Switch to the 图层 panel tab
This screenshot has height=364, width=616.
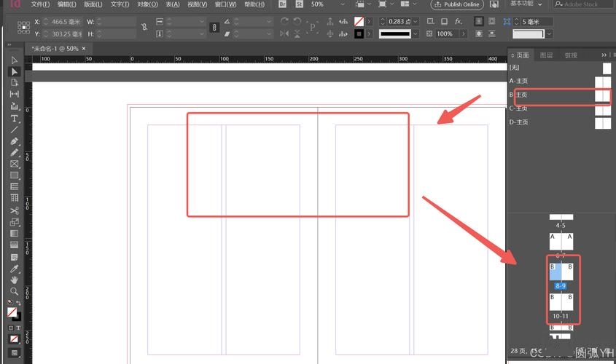tap(547, 55)
